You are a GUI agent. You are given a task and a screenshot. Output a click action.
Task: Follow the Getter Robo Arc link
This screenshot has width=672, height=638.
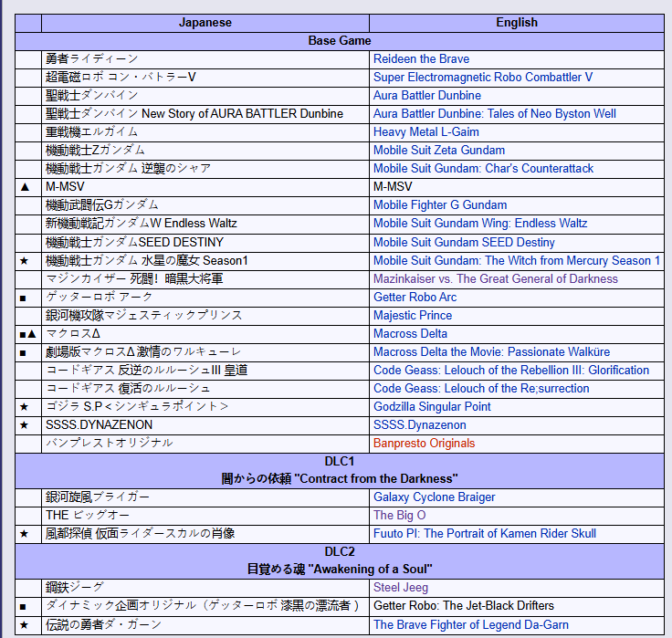(x=415, y=298)
